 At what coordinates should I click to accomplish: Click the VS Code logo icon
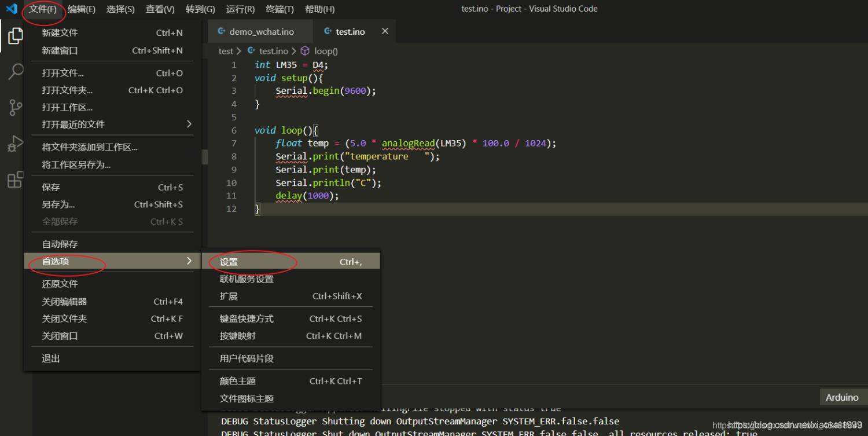tap(12, 9)
